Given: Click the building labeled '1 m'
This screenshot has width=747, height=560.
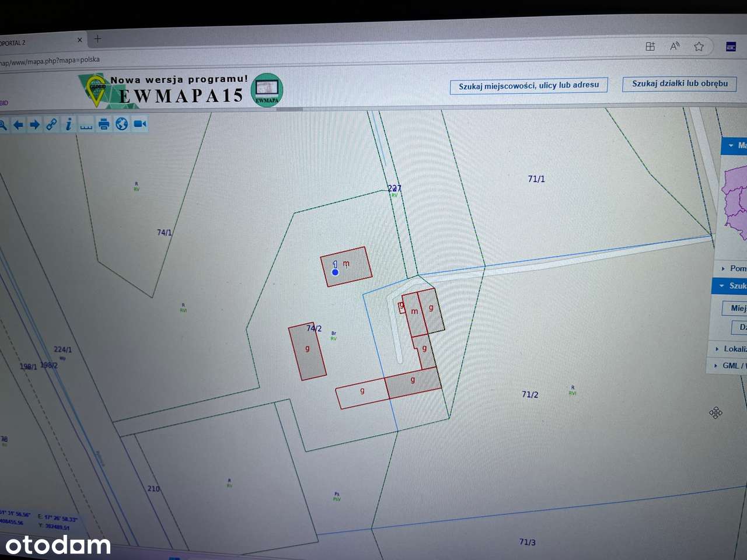Looking at the screenshot, I should [347, 267].
